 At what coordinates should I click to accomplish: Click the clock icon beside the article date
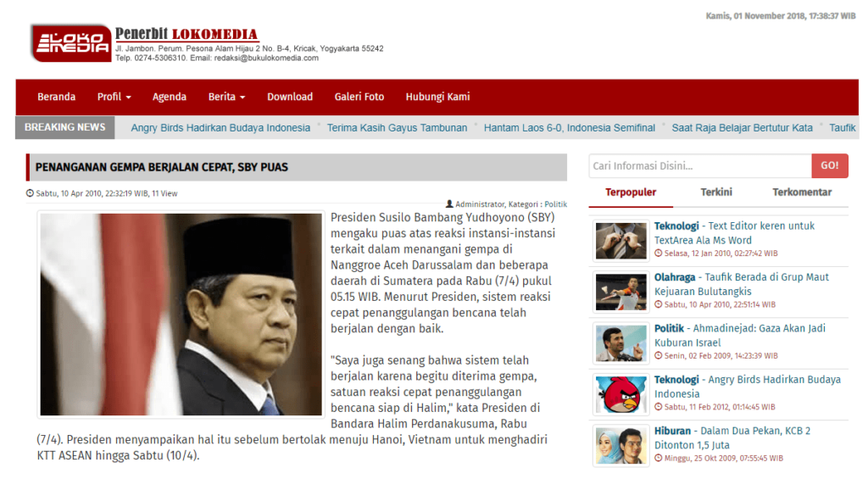30,193
